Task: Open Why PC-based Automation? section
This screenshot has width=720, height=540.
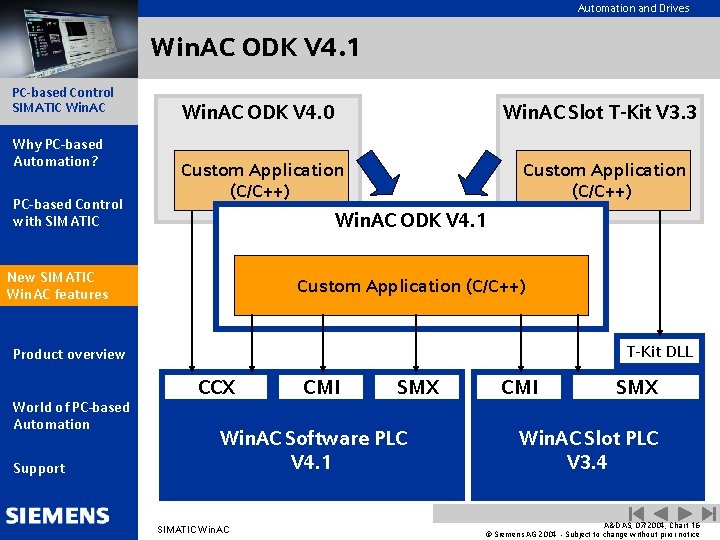Action: pos(57,153)
